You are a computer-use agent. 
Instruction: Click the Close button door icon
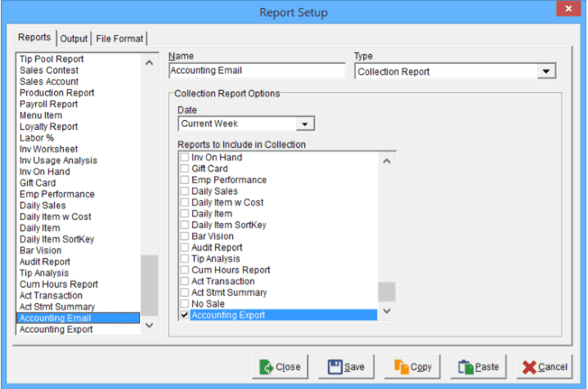click(267, 367)
